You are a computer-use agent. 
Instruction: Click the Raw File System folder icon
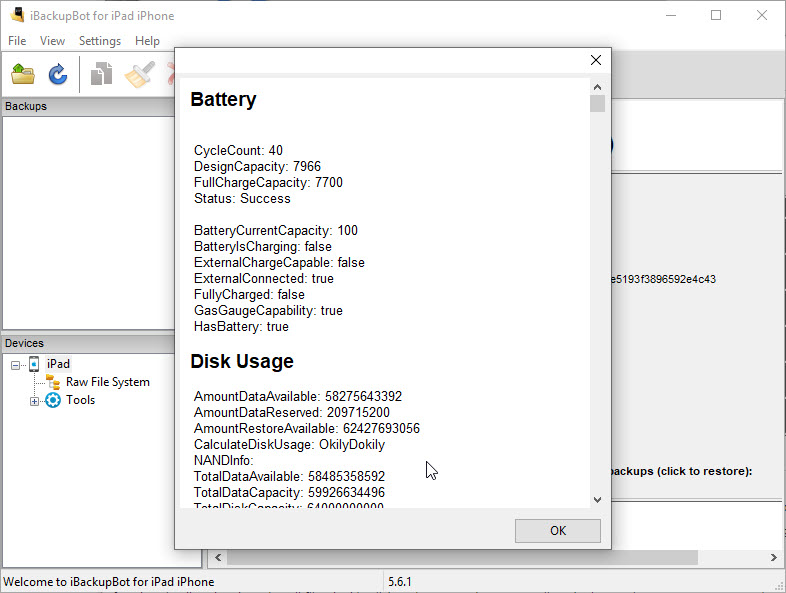(x=53, y=382)
